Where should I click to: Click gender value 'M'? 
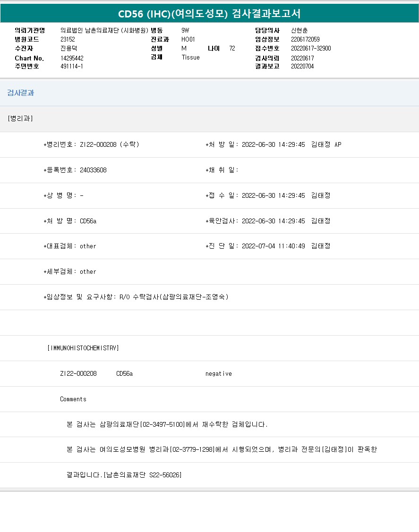coord(184,49)
